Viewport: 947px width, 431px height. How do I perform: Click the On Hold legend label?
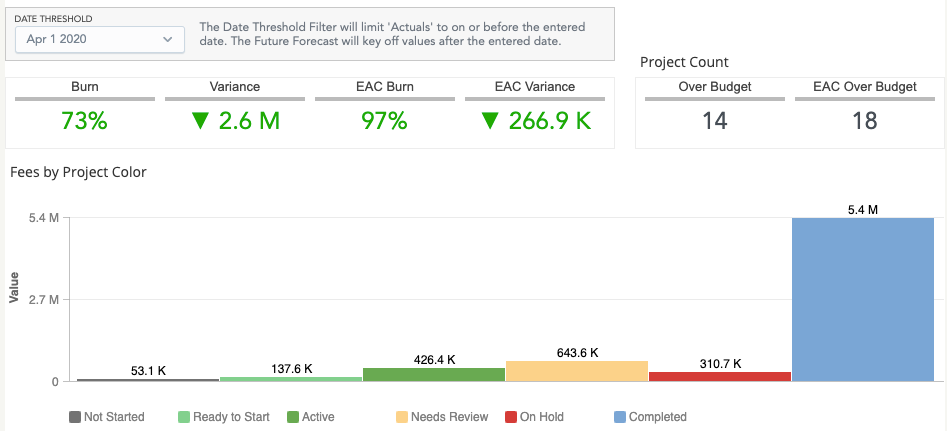[x=542, y=417]
